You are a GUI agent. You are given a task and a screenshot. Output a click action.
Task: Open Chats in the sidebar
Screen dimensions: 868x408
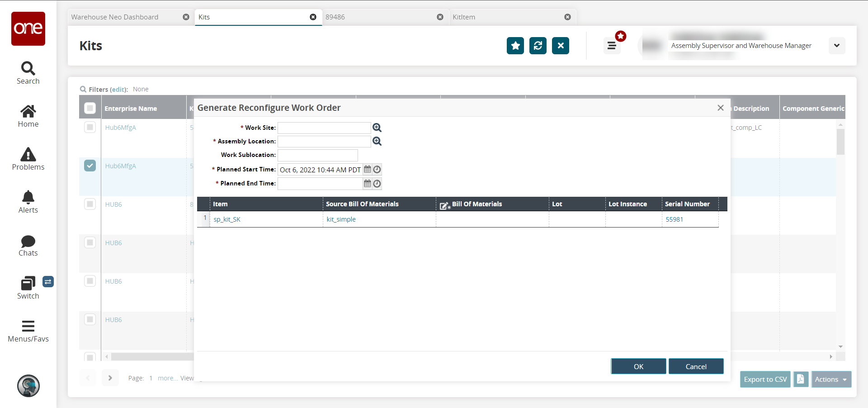click(28, 246)
